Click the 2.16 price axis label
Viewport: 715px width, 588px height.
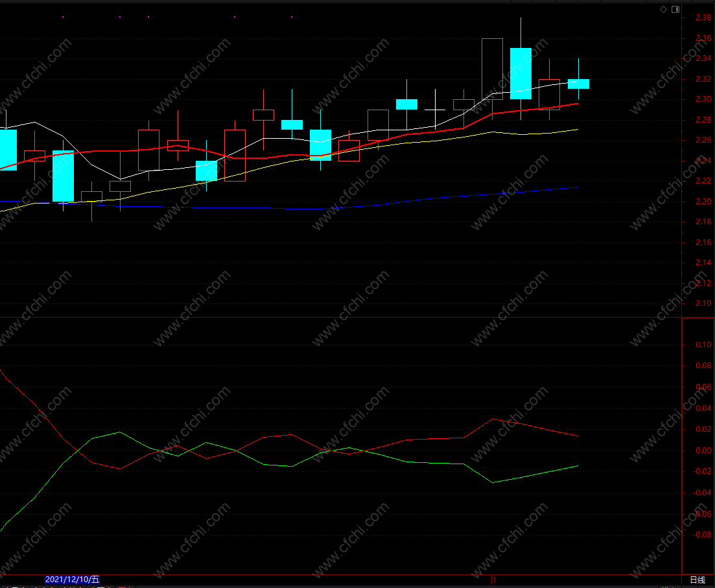click(x=703, y=242)
